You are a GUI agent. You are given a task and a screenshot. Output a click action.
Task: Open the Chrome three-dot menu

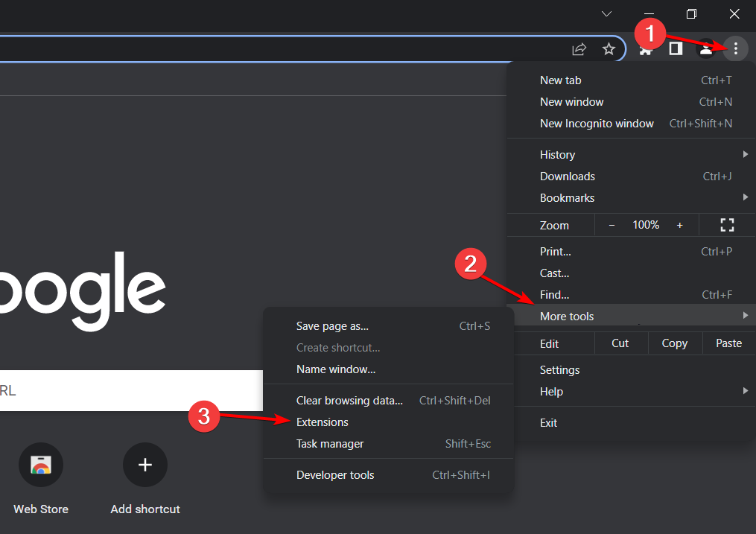pos(735,48)
